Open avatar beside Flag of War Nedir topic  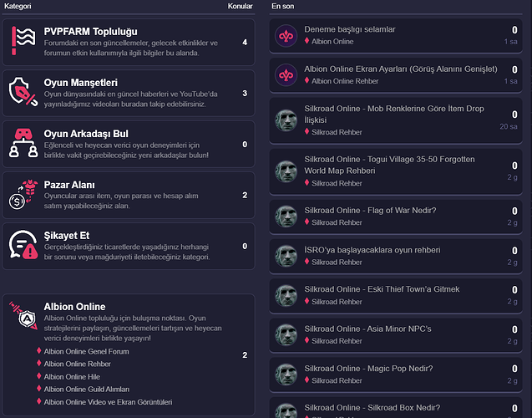tap(286, 217)
